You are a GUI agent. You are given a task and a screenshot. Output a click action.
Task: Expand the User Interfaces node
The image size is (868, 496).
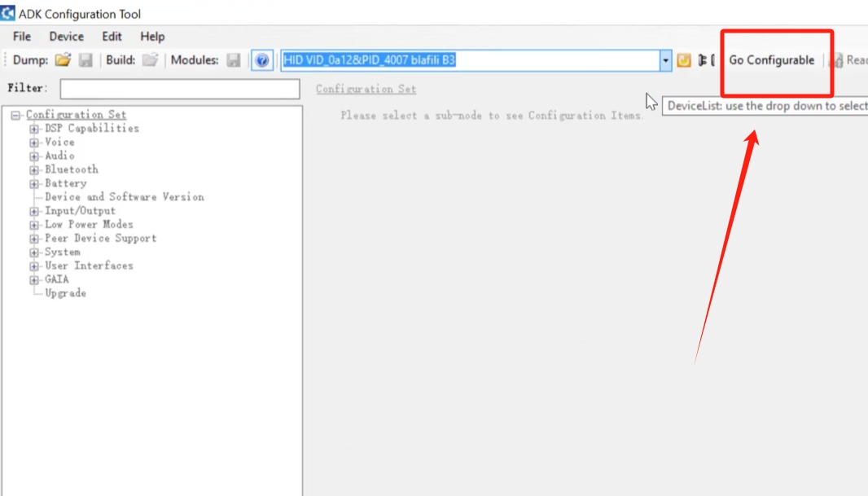click(x=34, y=266)
